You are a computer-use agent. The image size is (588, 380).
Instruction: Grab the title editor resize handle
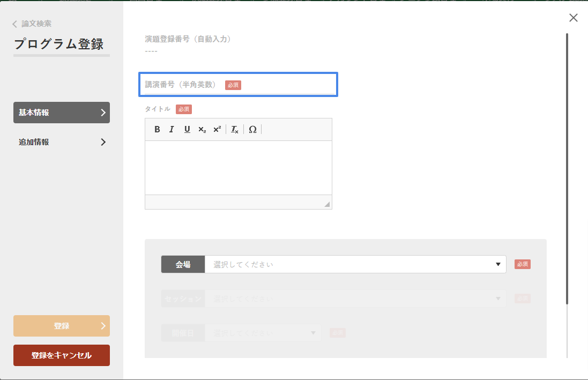point(327,204)
